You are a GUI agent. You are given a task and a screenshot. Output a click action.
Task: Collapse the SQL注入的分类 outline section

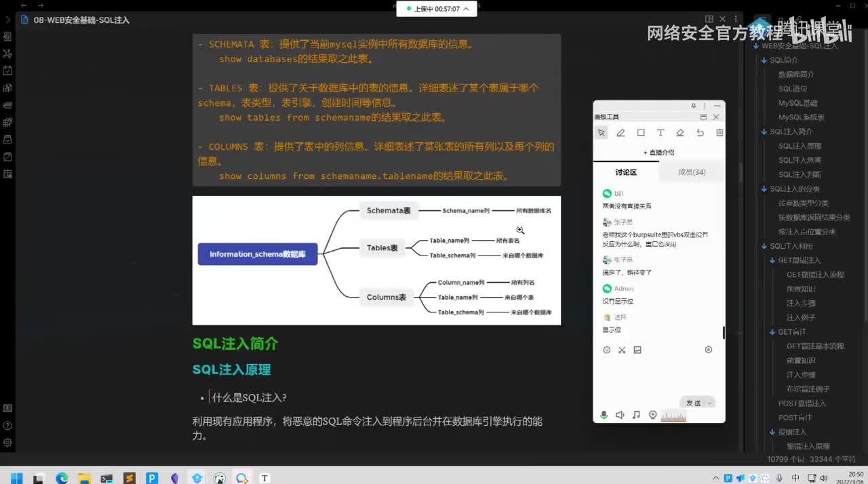[764, 188]
